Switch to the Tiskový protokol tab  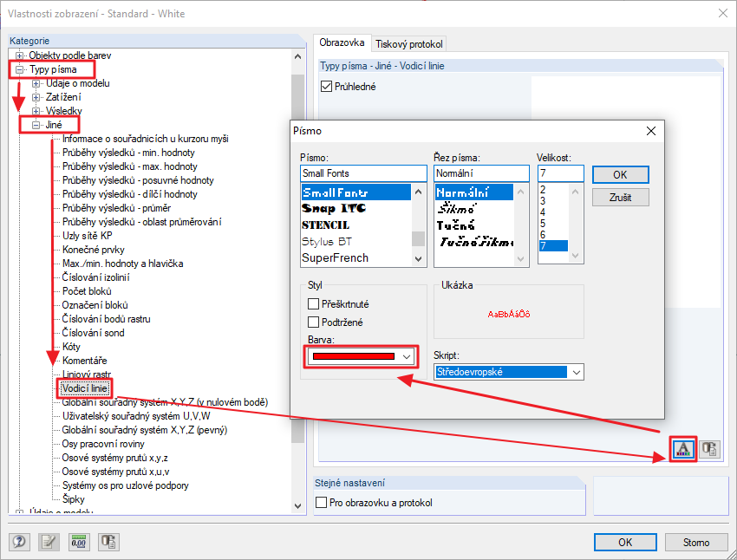click(409, 44)
